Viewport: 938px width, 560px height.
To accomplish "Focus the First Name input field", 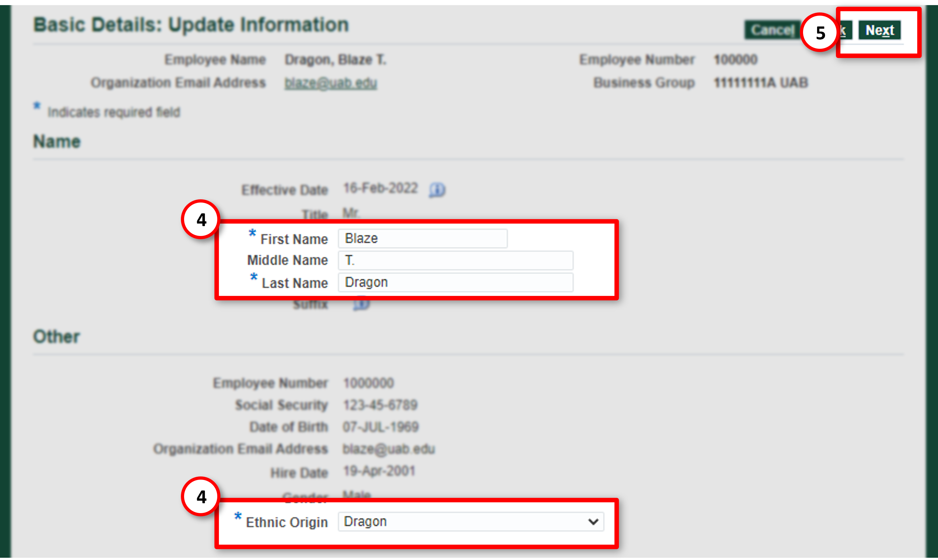I will (422, 239).
